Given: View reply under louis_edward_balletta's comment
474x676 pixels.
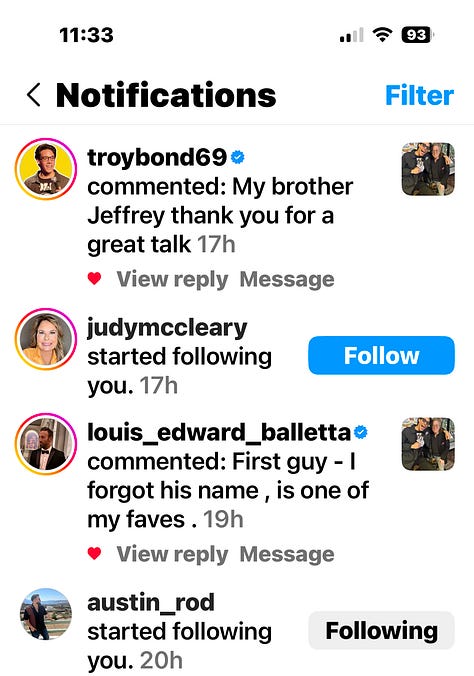Looking at the screenshot, I should pyautogui.click(x=172, y=554).
